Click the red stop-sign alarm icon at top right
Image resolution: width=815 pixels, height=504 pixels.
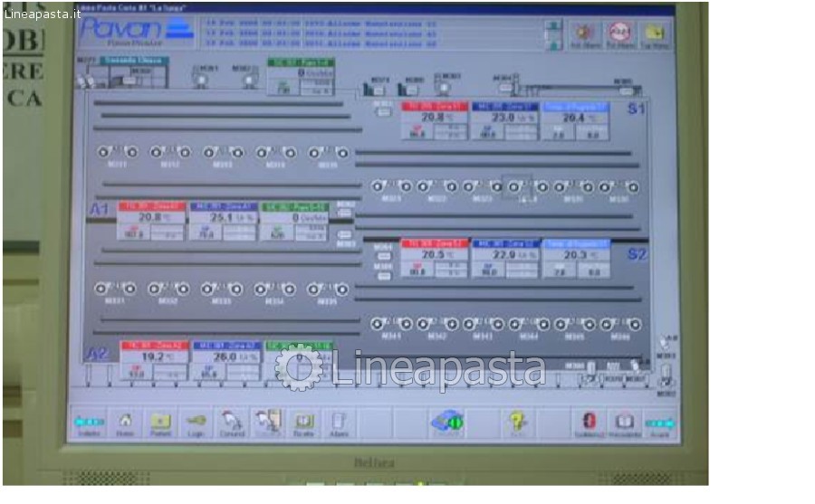[x=619, y=33]
